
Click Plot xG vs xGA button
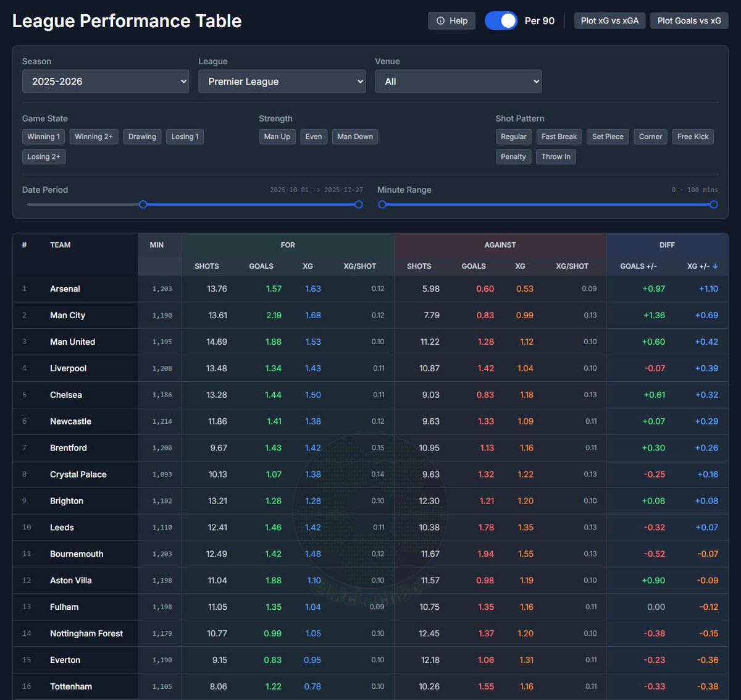(x=609, y=20)
